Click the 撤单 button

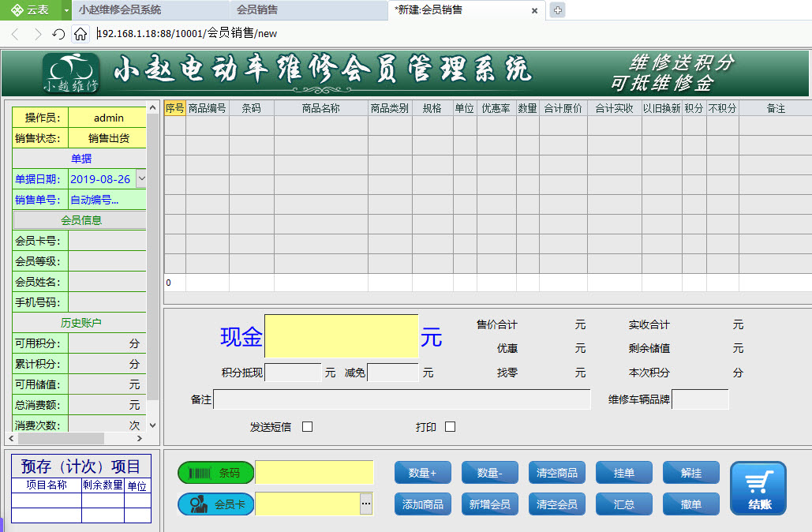691,504
